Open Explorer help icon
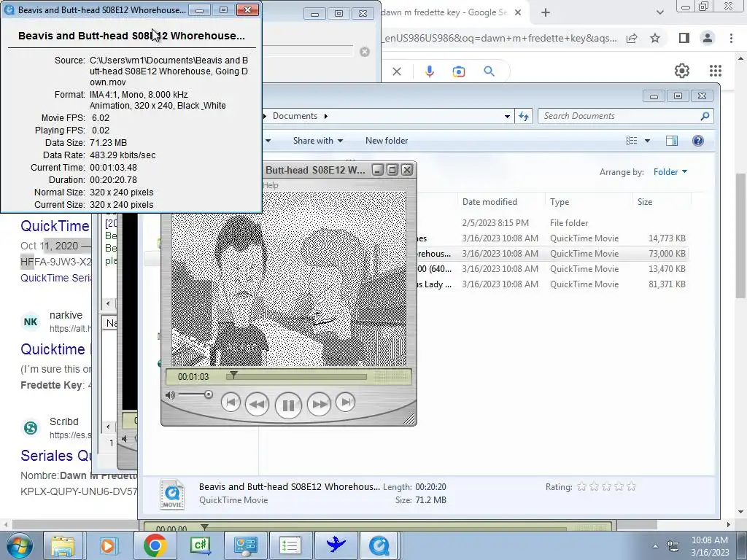Image resolution: width=747 pixels, height=560 pixels. [698, 141]
